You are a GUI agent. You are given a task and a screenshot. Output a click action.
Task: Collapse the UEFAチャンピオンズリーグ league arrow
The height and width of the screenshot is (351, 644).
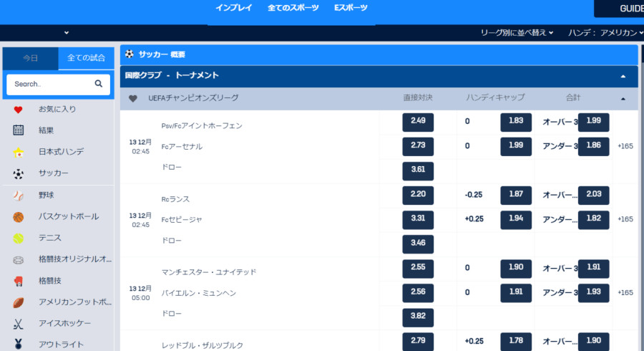623,99
